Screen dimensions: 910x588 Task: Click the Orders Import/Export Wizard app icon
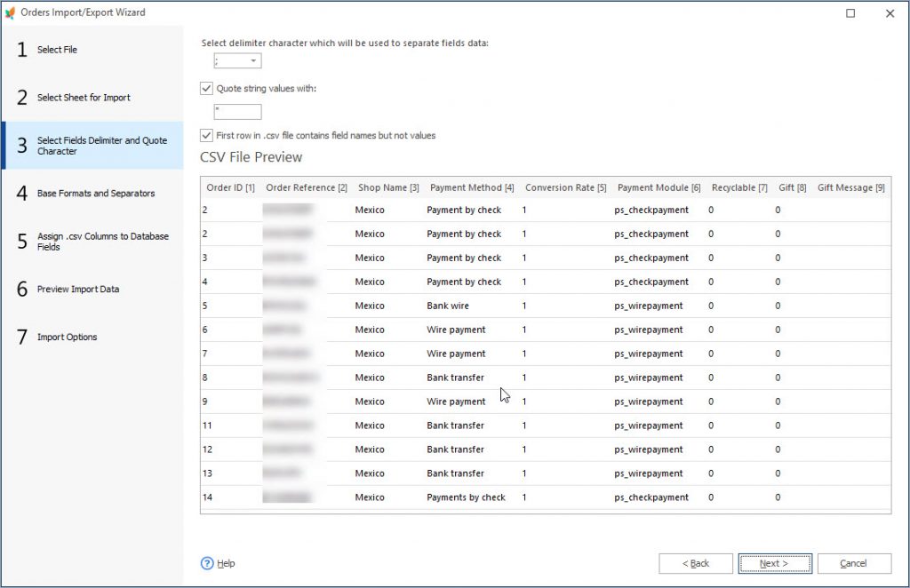point(12,12)
